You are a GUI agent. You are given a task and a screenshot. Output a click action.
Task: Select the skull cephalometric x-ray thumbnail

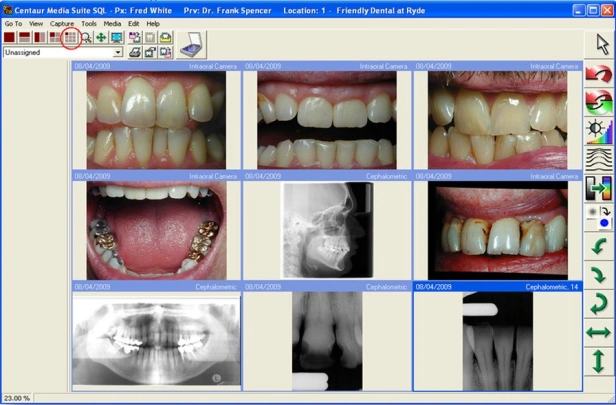point(326,229)
